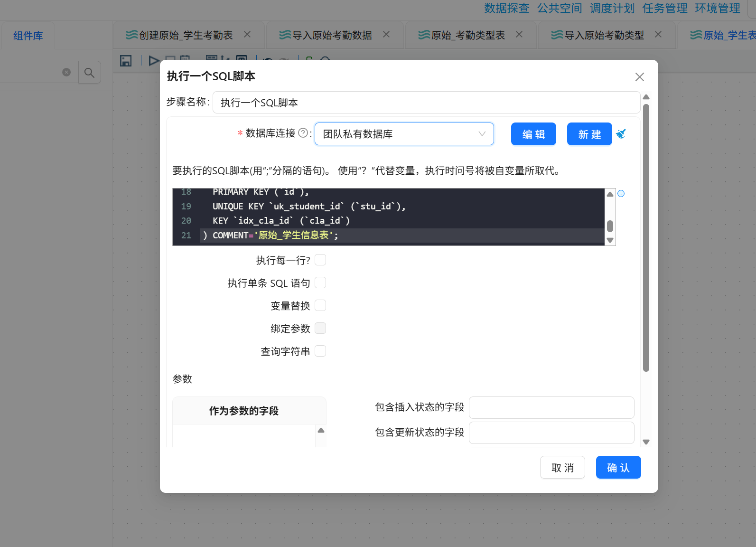The width and height of the screenshot is (756, 547).
Task: Open the 数据库连接 dropdown showing 团队私有数据库
Action: click(x=404, y=134)
